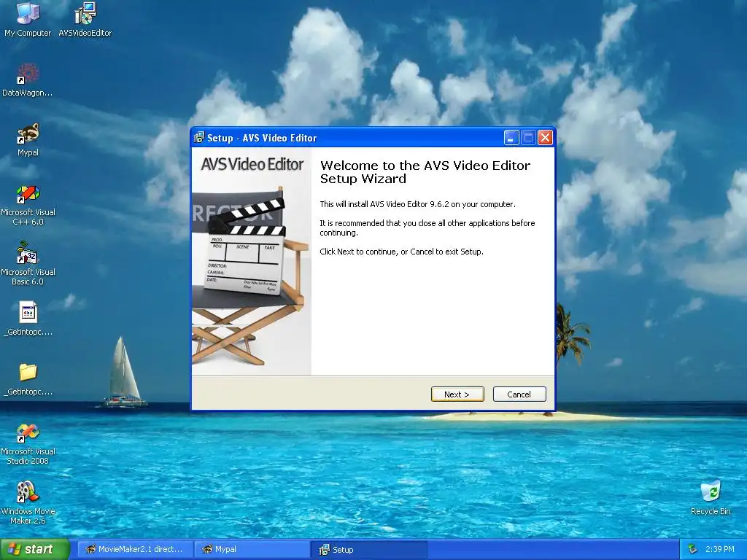This screenshot has width=747, height=560.
Task: Click the clapperboard image in the wizard
Action: point(247,248)
